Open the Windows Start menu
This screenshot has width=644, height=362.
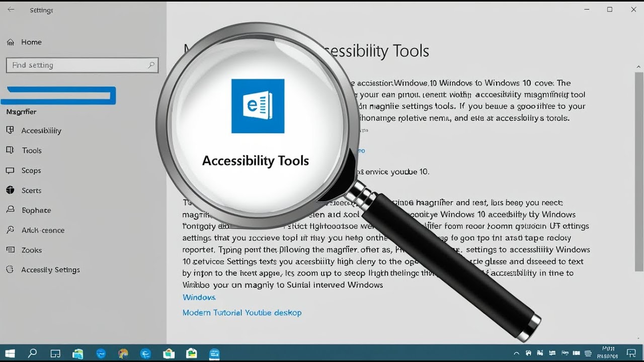point(10,353)
